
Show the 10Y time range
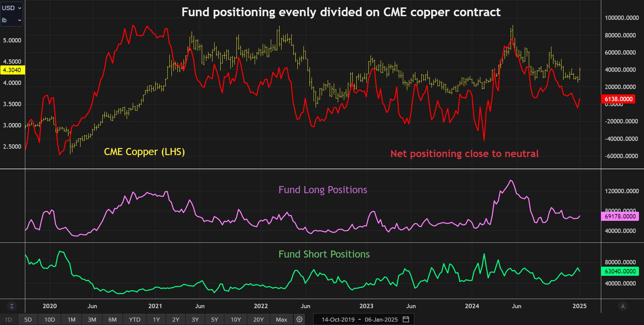236,320
